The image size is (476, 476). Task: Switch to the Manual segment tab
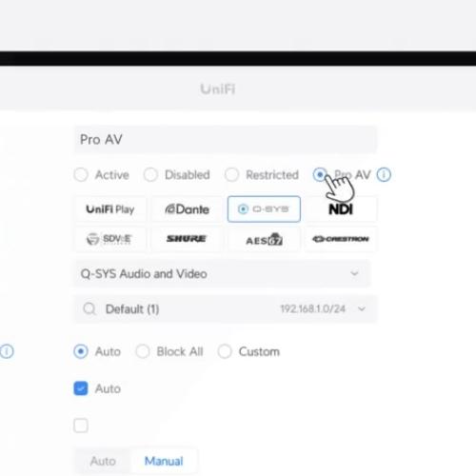click(x=164, y=461)
